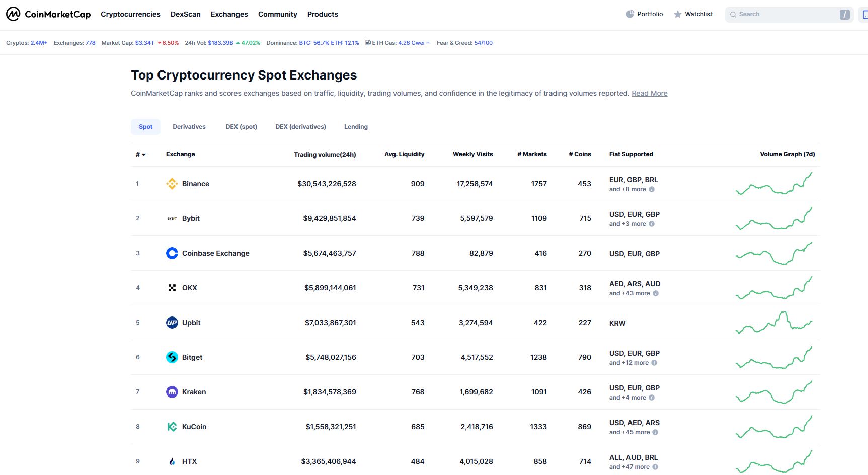
Task: Click the ETH Gas pump icon
Action: pos(368,43)
